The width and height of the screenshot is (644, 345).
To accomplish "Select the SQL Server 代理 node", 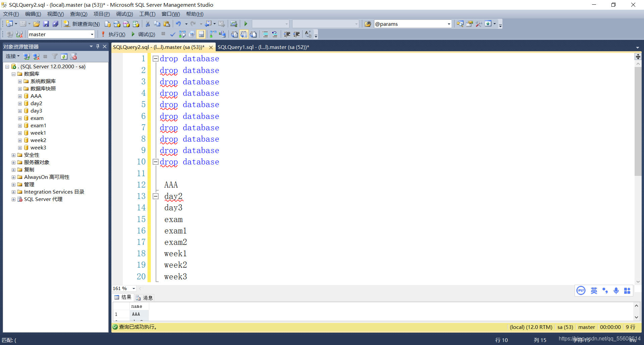I will 43,199.
